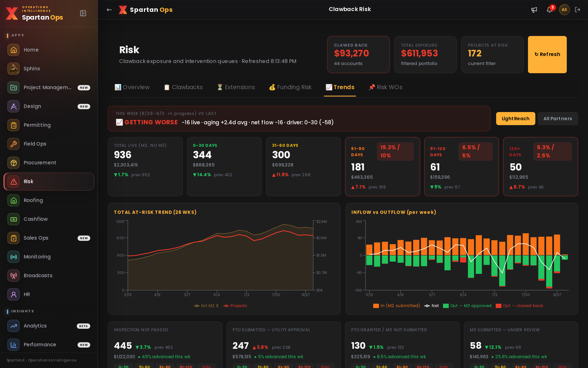
Task: Open the Roofing house icon
Action: pyautogui.click(x=14, y=200)
